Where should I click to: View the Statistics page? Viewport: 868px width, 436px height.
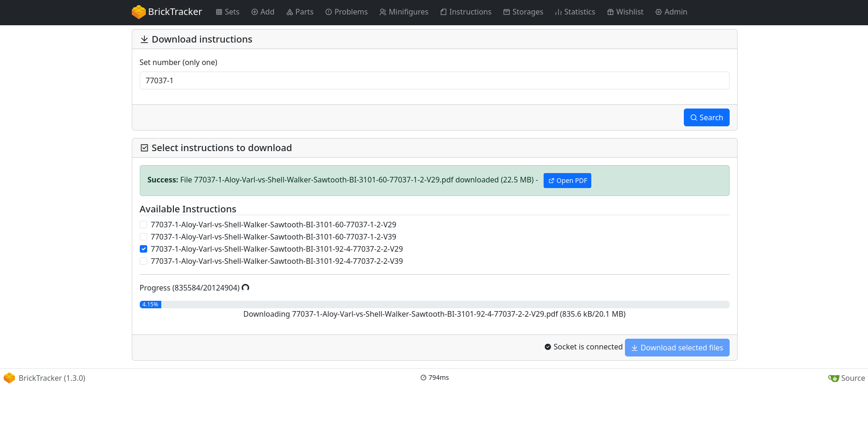click(575, 12)
